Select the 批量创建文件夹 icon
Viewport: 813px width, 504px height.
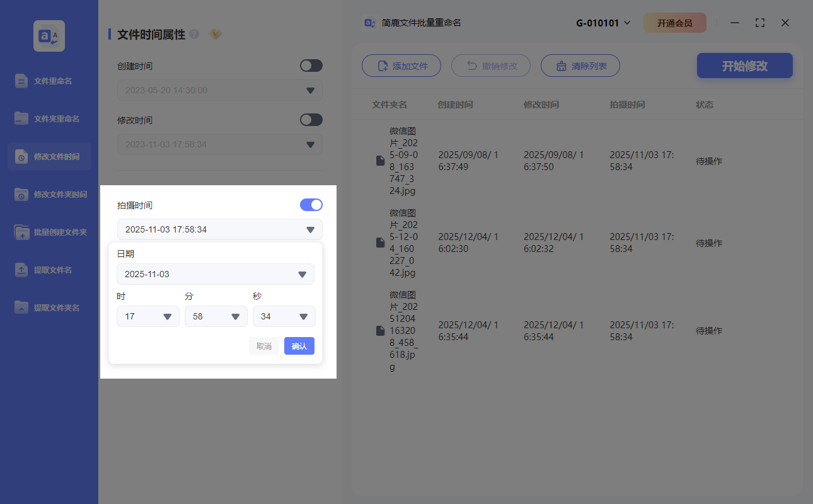pos(22,232)
